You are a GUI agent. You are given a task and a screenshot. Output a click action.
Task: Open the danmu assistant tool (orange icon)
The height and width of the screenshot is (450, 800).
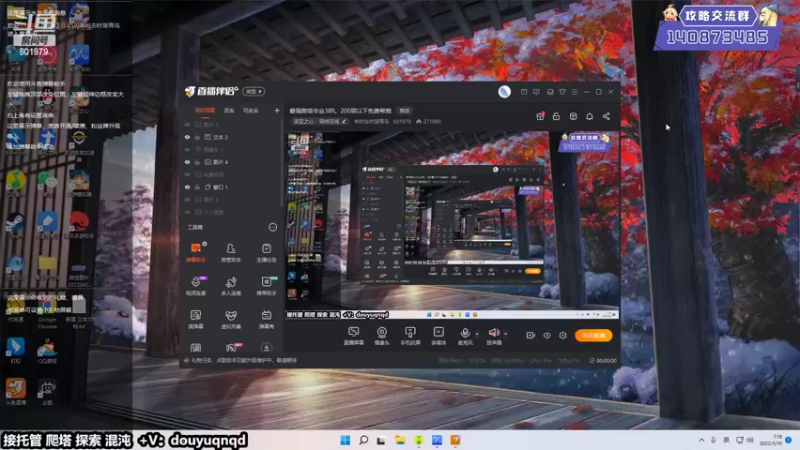click(195, 252)
